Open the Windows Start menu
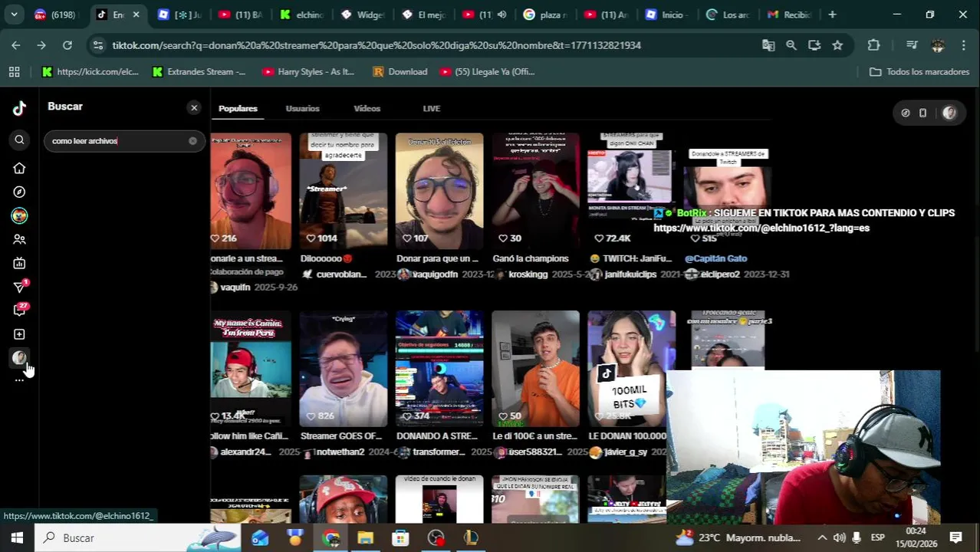Image resolution: width=980 pixels, height=552 pixels. (17, 538)
